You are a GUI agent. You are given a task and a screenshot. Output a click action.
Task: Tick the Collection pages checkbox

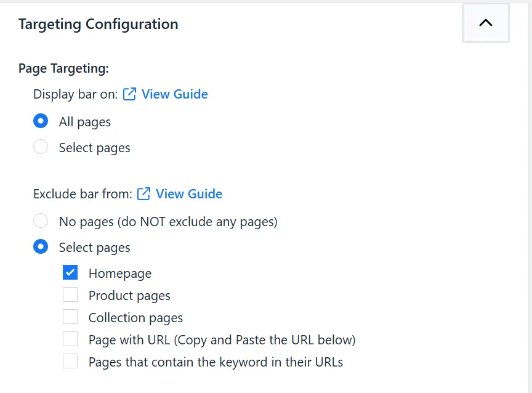70,317
